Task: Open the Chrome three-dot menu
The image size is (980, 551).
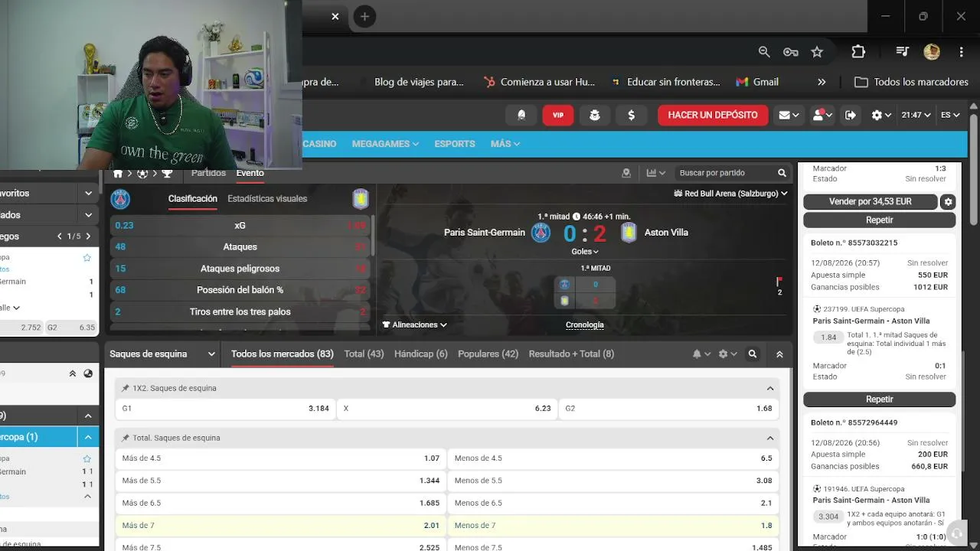Action: pos(961,51)
